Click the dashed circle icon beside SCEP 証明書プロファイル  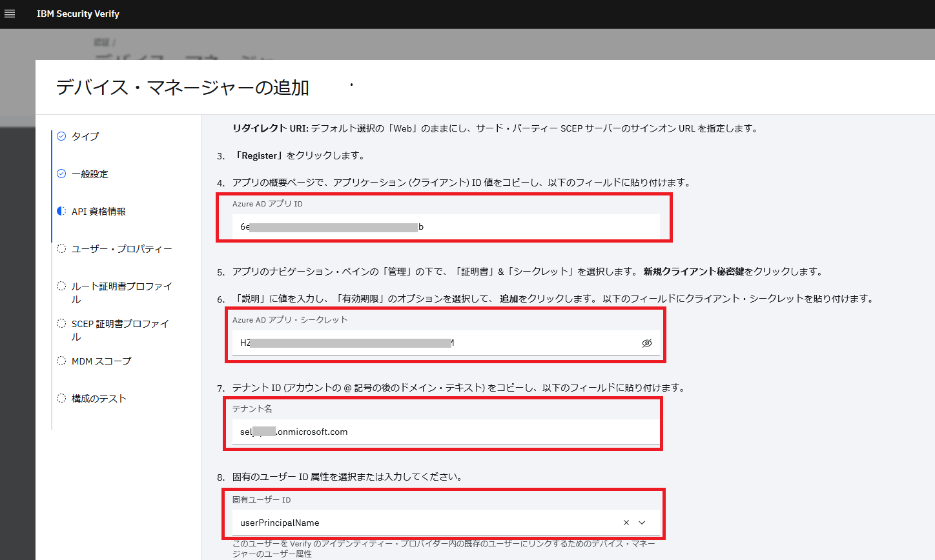point(61,323)
